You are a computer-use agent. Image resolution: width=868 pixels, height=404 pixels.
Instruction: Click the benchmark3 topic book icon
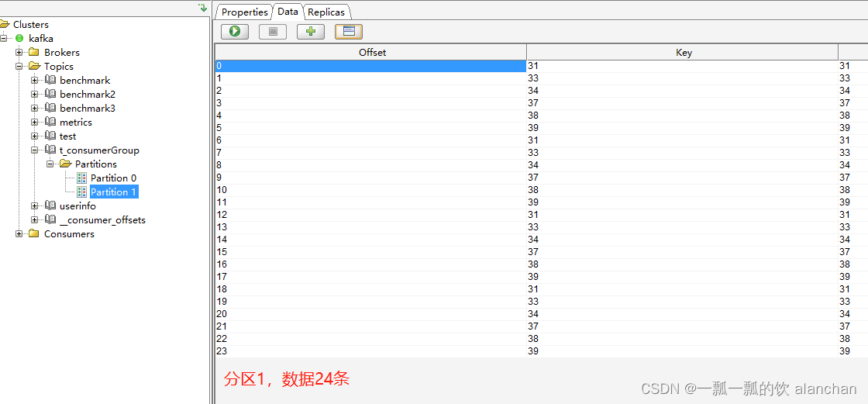pyautogui.click(x=50, y=108)
